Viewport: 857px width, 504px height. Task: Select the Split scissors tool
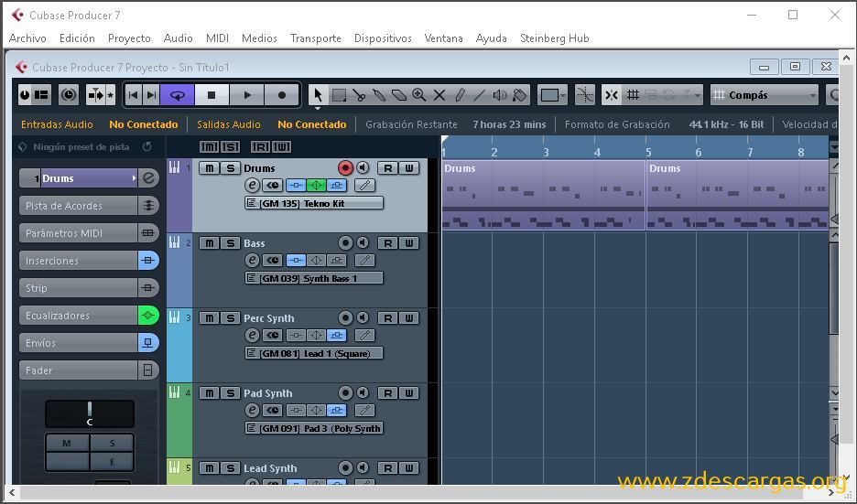click(359, 95)
